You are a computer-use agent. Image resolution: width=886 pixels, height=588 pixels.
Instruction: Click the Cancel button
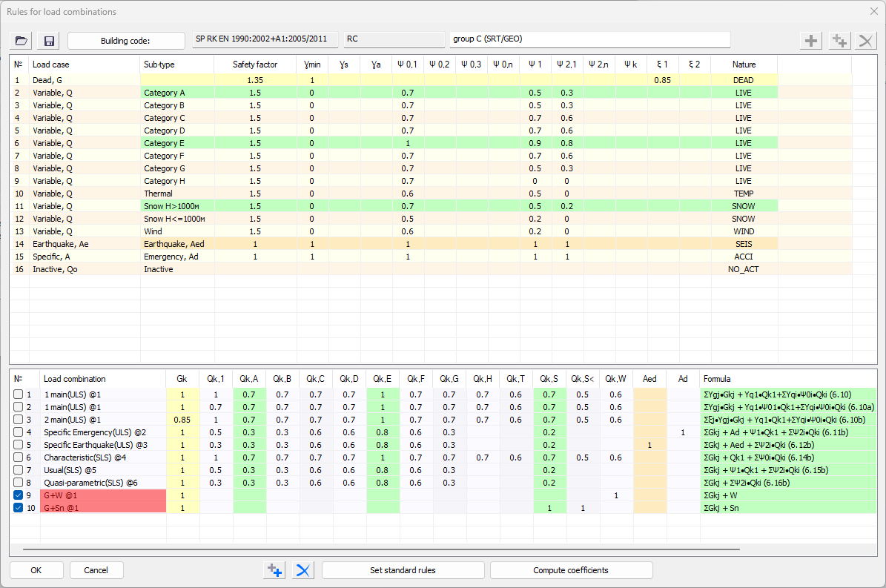coord(96,569)
